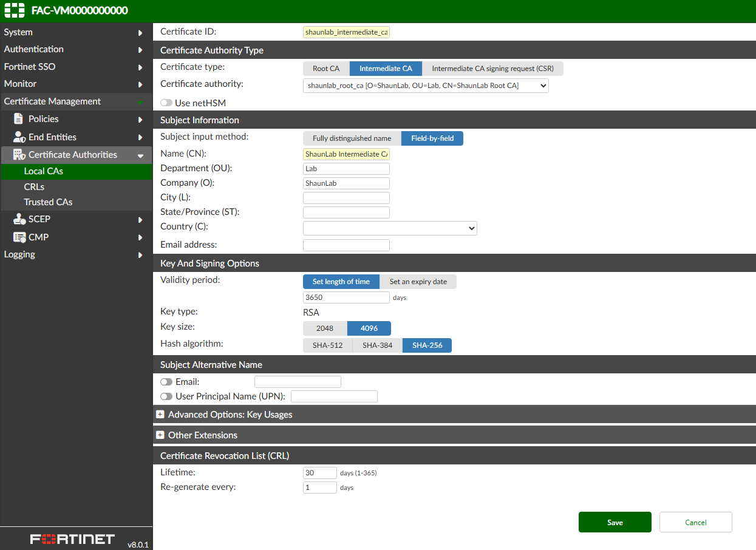The width and height of the screenshot is (756, 550).
Task: Go to Trusted CAs page
Action: click(x=76, y=202)
